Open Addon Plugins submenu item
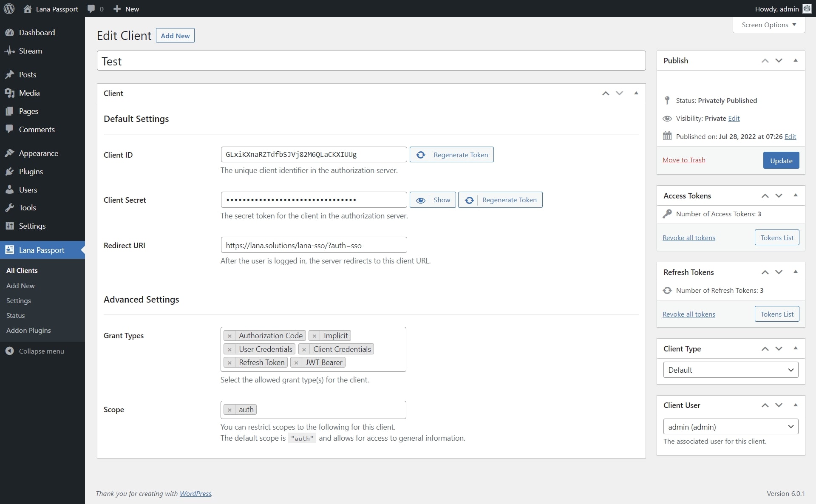The image size is (816, 504). pyautogui.click(x=28, y=330)
